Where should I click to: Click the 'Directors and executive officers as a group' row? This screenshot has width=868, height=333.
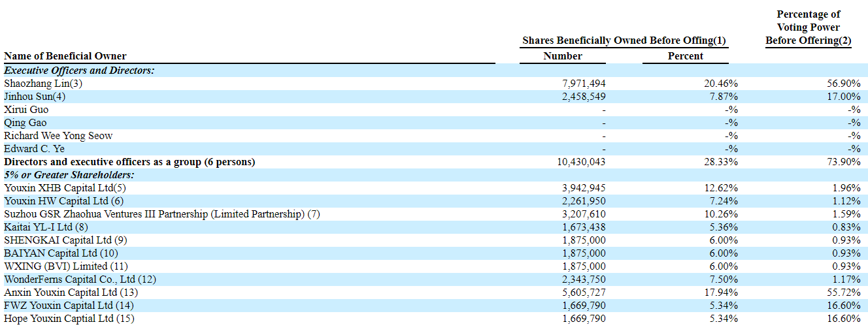pyautogui.click(x=129, y=162)
